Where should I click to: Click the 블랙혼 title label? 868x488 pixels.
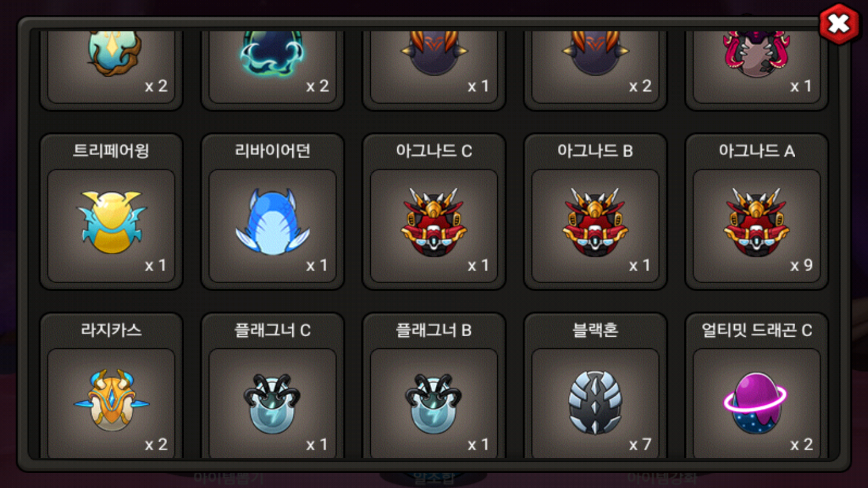coord(595,330)
